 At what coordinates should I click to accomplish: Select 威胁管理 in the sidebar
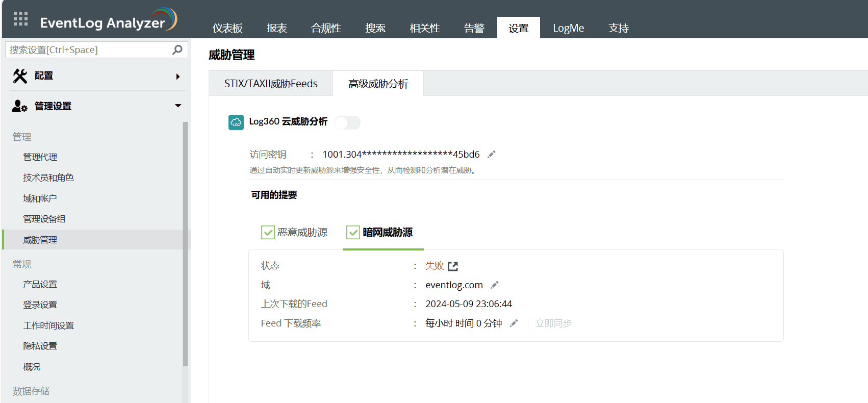click(92, 240)
